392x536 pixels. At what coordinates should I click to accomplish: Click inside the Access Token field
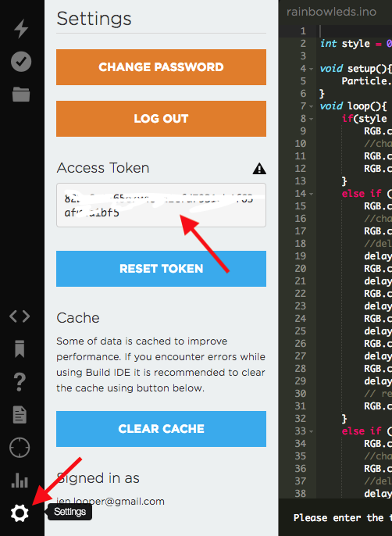pos(162,205)
